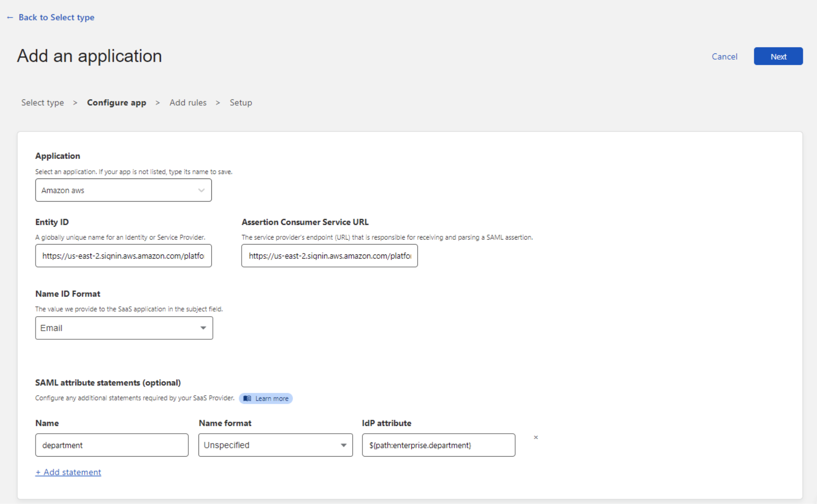Click the Cancel button
This screenshot has height=504, width=817.
coord(725,56)
